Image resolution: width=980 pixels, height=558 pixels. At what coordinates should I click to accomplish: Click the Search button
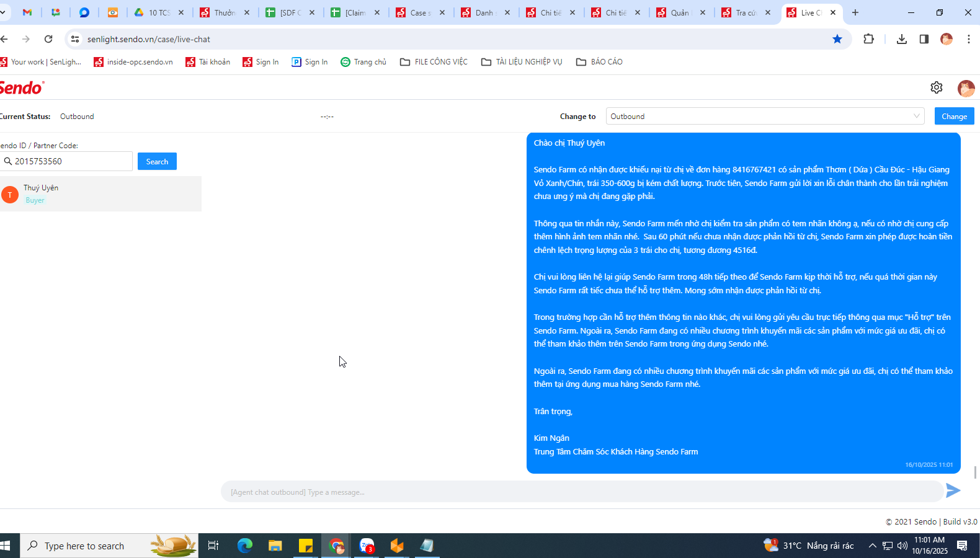157,161
